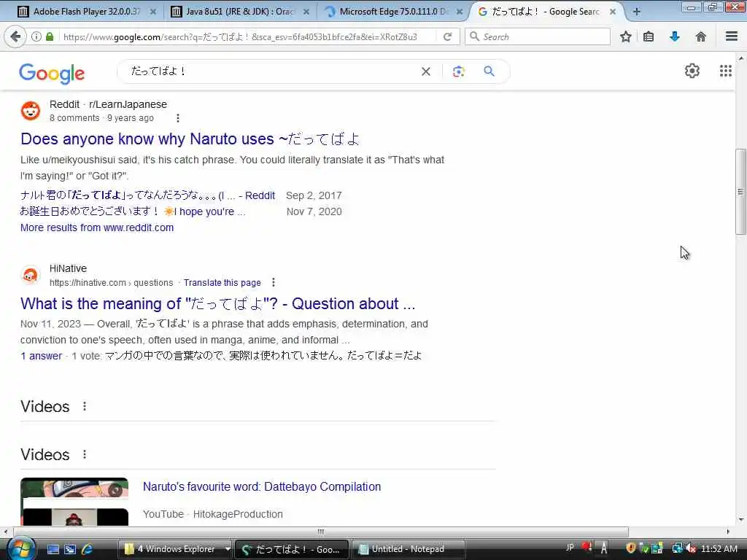Click the 'YouTube · HitokageProduction' source text
747x560 pixels.
(213, 514)
